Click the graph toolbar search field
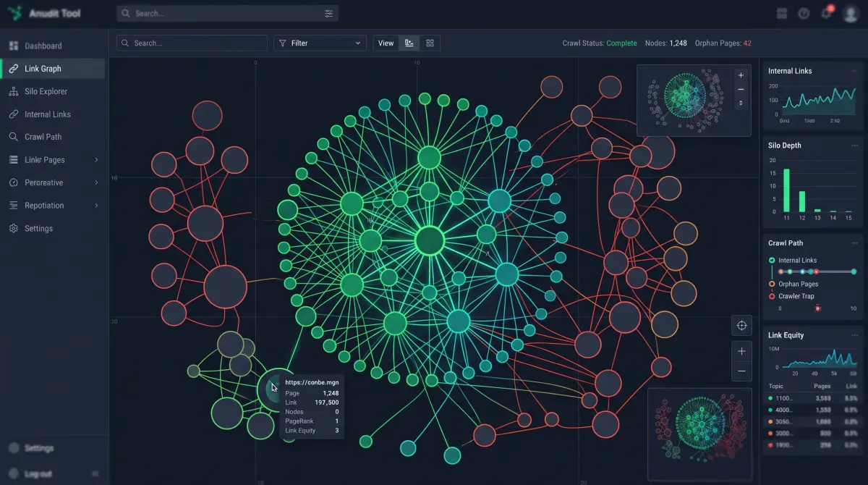This screenshot has width=868, height=485. (x=192, y=43)
